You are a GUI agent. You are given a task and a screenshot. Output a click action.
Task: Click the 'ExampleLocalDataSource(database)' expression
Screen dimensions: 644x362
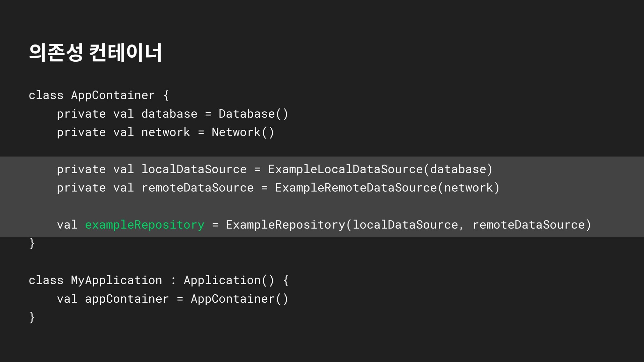point(380,169)
